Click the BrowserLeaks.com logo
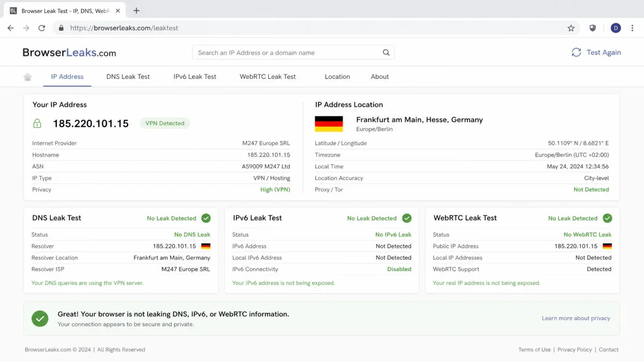 (69, 53)
